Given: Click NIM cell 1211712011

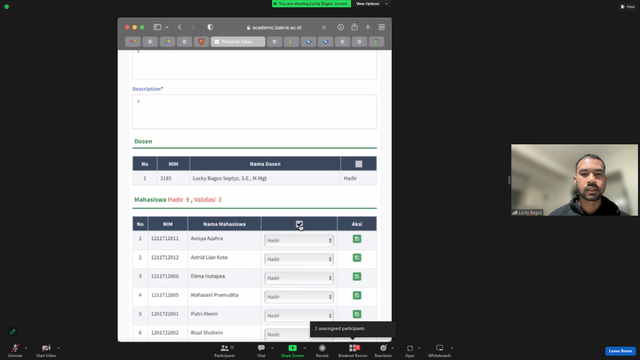Looking at the screenshot, I should pos(164,238).
